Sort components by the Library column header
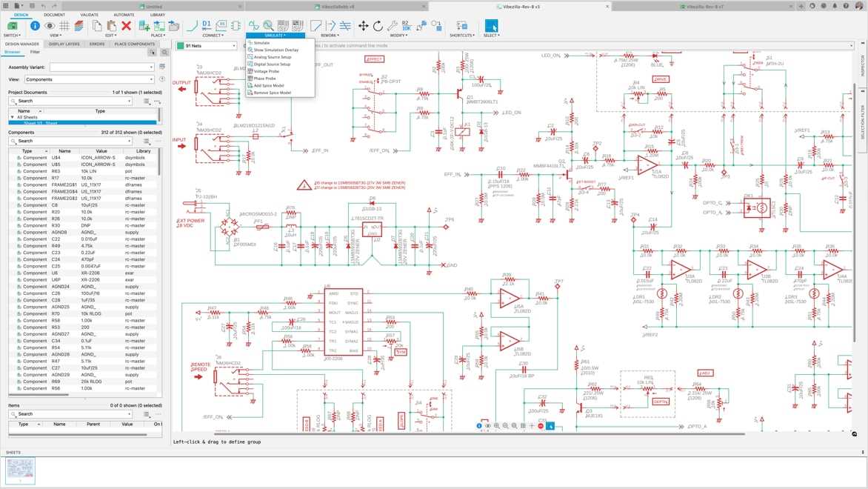Viewport: 868px width, 489px height. point(144,150)
